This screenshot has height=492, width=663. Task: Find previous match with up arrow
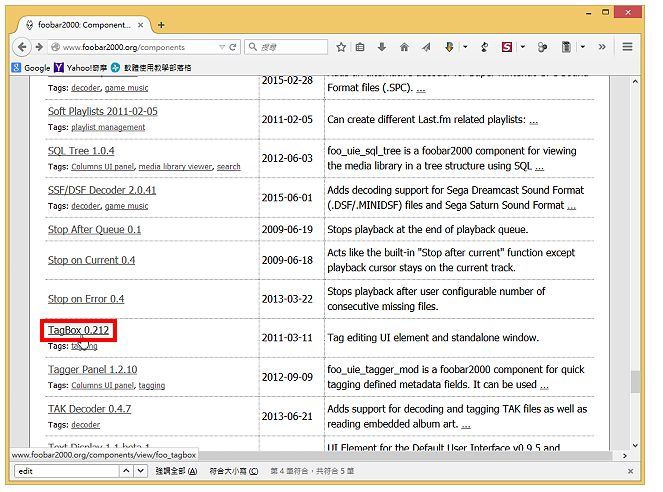(x=126, y=471)
